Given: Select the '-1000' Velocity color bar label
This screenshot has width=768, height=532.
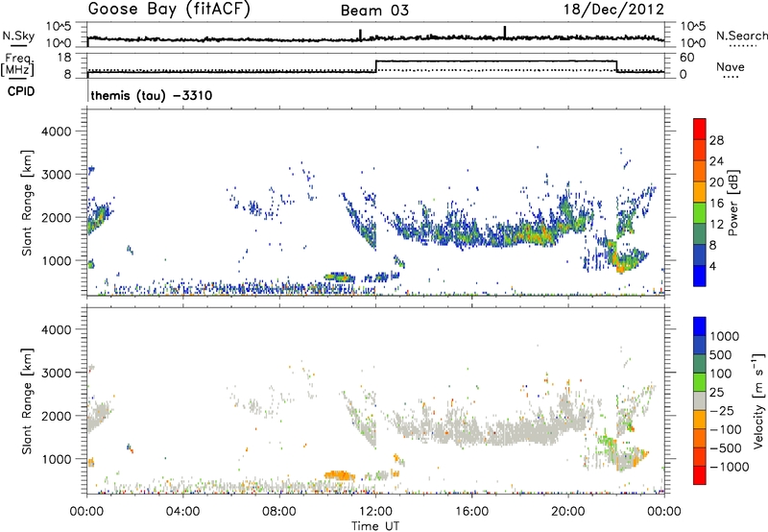Looking at the screenshot, I should tap(730, 467).
